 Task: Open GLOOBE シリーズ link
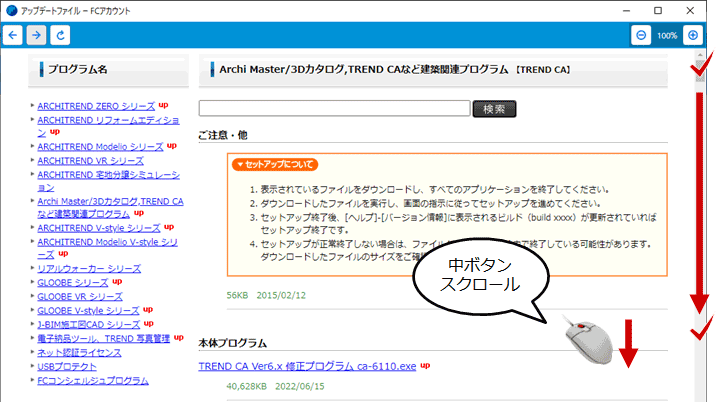(x=73, y=283)
